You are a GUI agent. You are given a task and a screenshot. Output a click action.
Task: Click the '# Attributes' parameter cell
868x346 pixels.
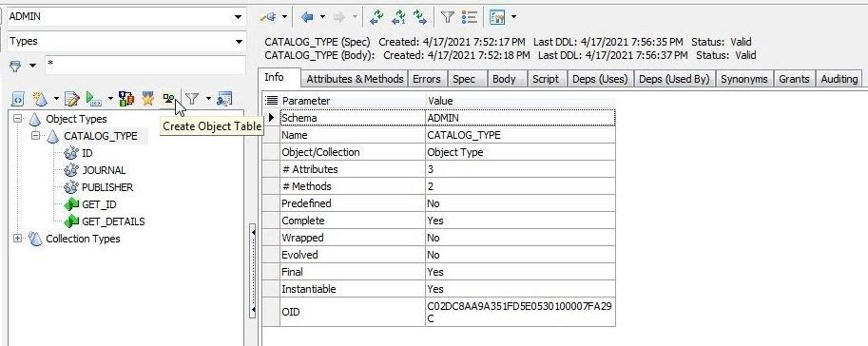[353, 169]
